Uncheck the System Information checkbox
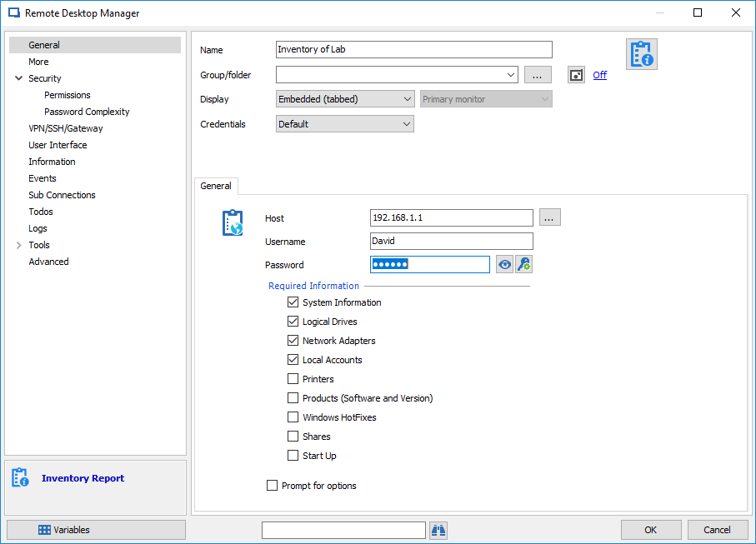 pos(293,302)
